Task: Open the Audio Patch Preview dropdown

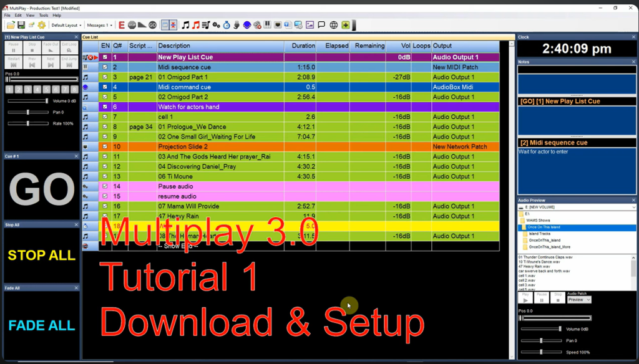Action: 578,300
